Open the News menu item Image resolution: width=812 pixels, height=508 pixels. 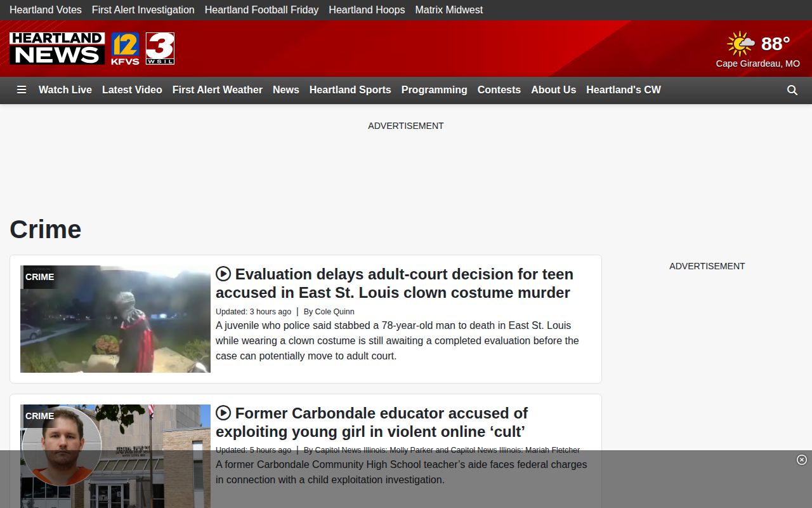pyautogui.click(x=286, y=90)
